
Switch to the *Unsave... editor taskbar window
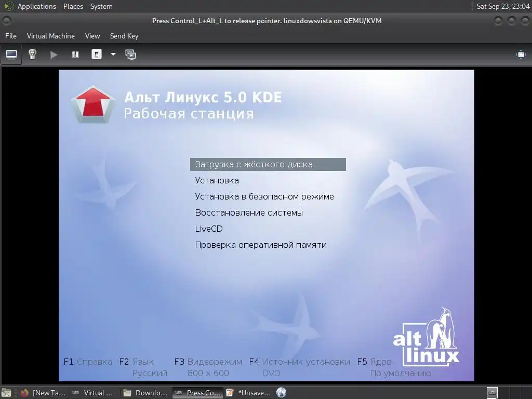(x=249, y=393)
